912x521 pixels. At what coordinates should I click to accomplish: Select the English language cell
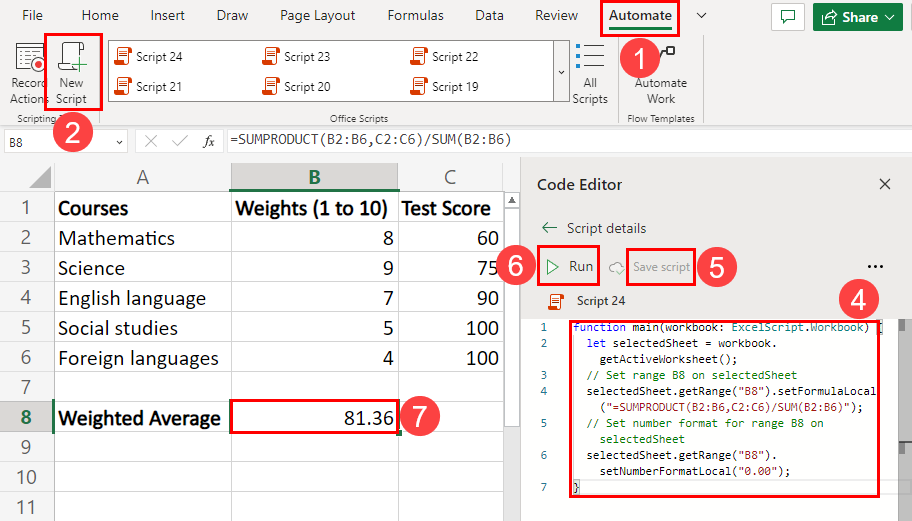tap(142, 298)
